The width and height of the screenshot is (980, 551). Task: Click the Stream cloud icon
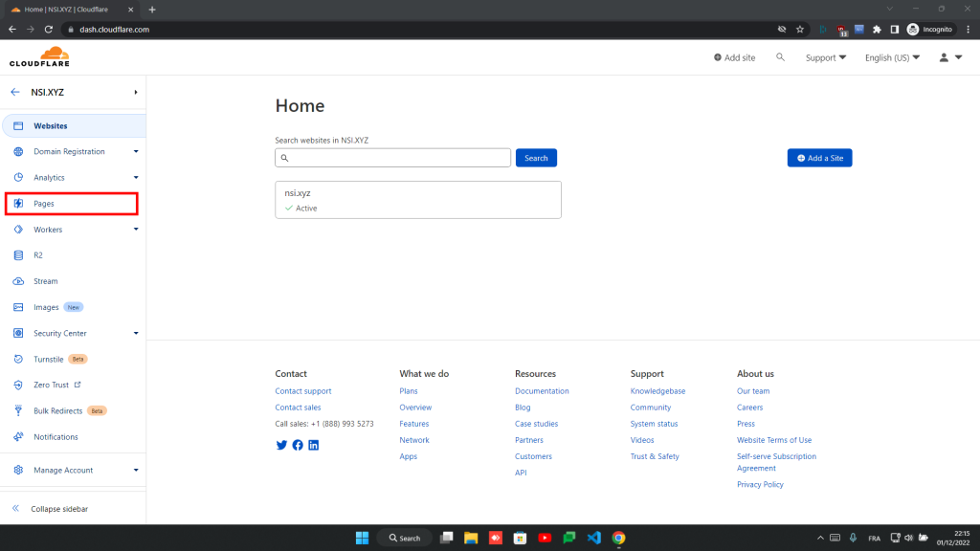pos(18,281)
